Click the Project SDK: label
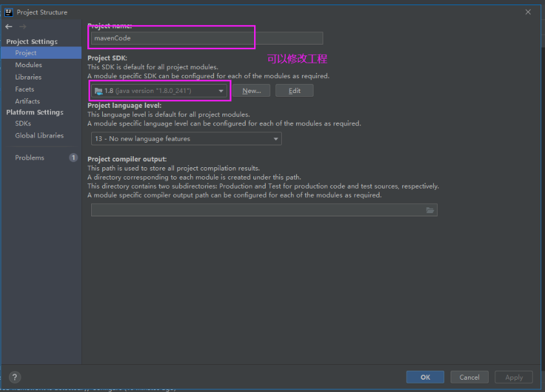545x392 pixels. point(107,58)
